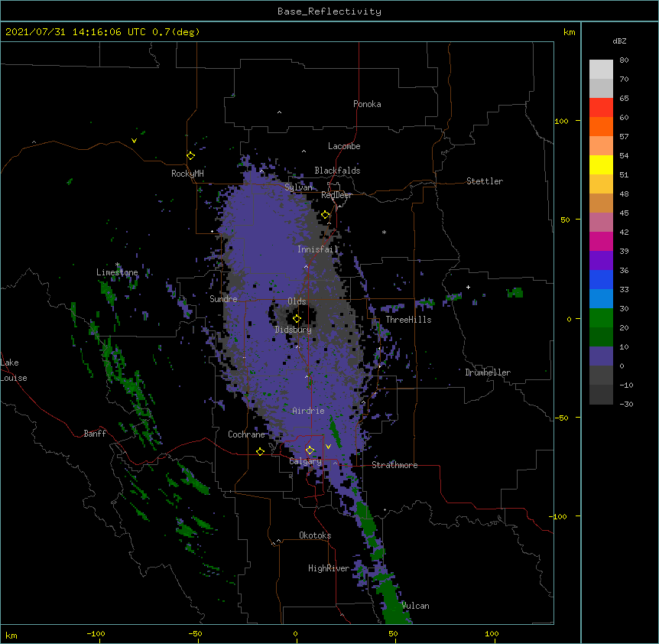Click the 100 tick on the right axis
Image resolution: width=659 pixels, height=644 pixels.
tap(561, 121)
